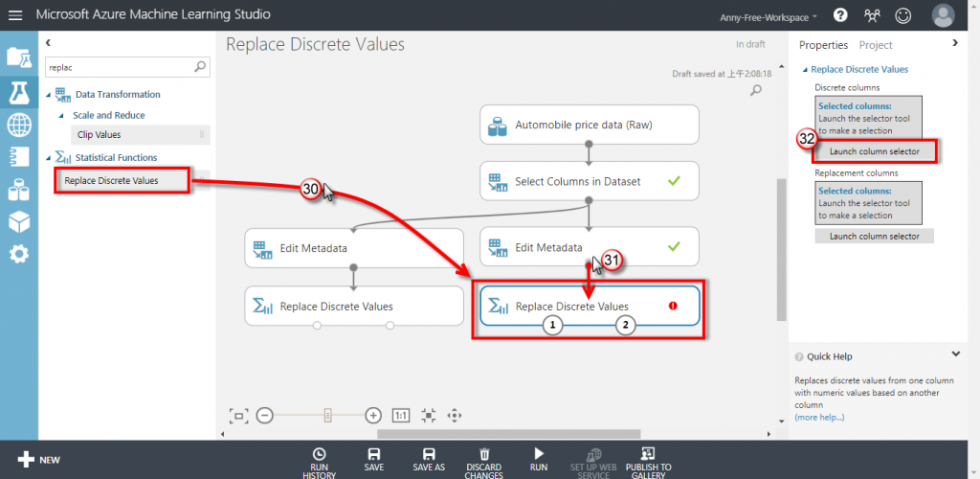980x479 pixels.
Task: Collapse the properties pane with the right chevron
Action: pyautogui.click(x=954, y=43)
